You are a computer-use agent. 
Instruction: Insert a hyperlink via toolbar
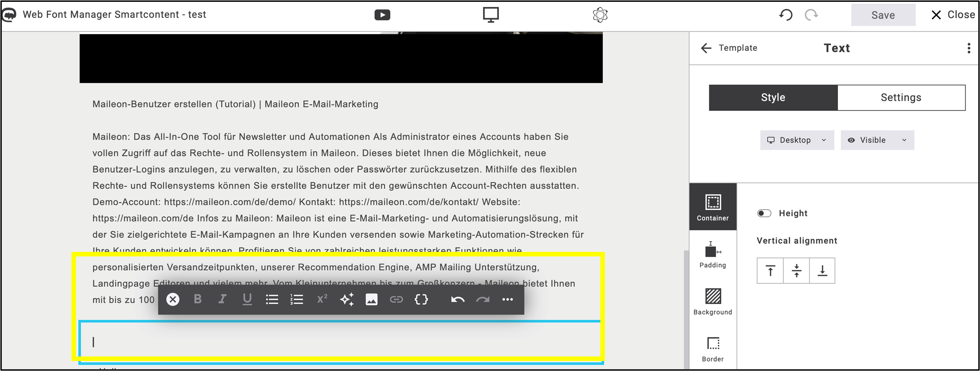396,299
